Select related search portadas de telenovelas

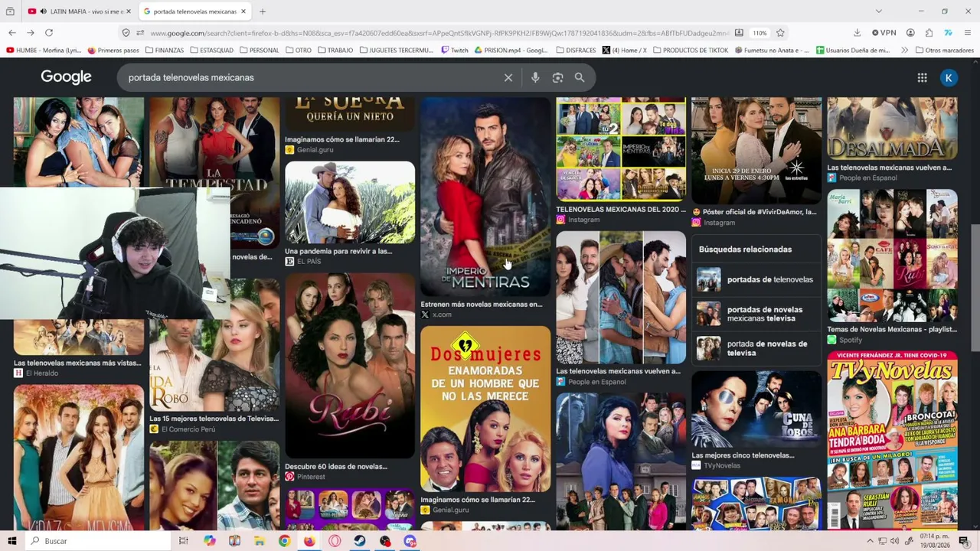coord(755,279)
